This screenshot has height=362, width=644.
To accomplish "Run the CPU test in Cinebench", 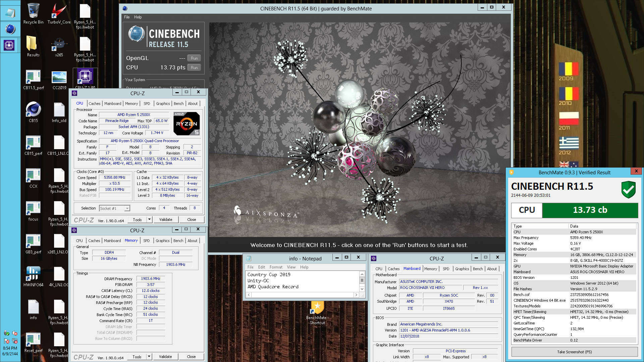I will [194, 67].
